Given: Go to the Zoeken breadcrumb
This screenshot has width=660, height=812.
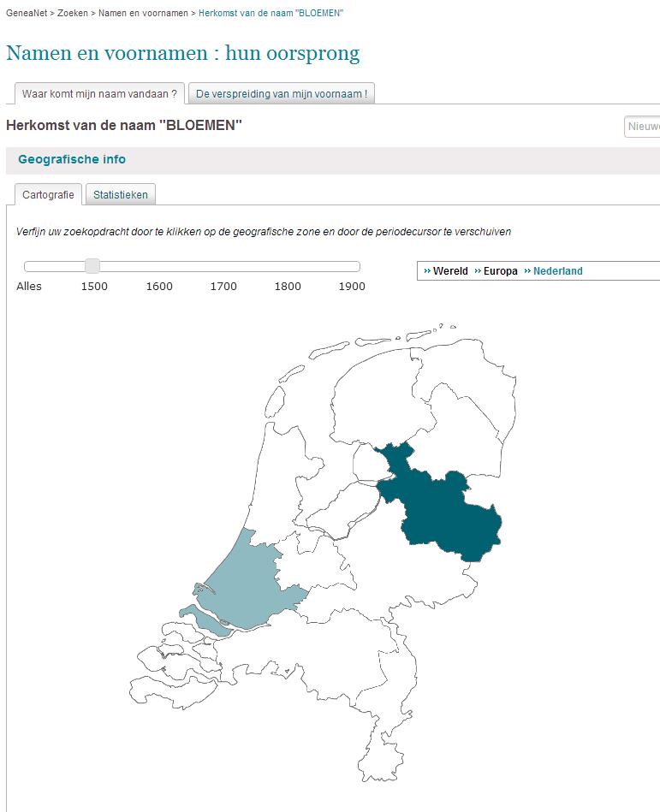Looking at the screenshot, I should (73, 13).
